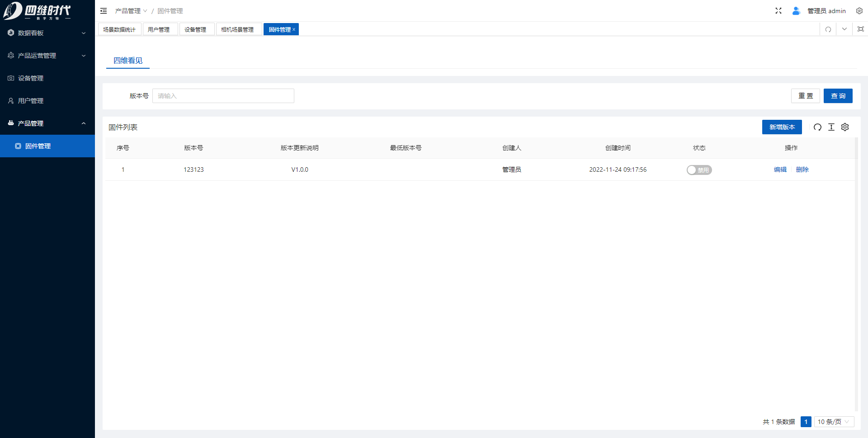
Task: Open table density/row height icon
Action: pyautogui.click(x=831, y=127)
